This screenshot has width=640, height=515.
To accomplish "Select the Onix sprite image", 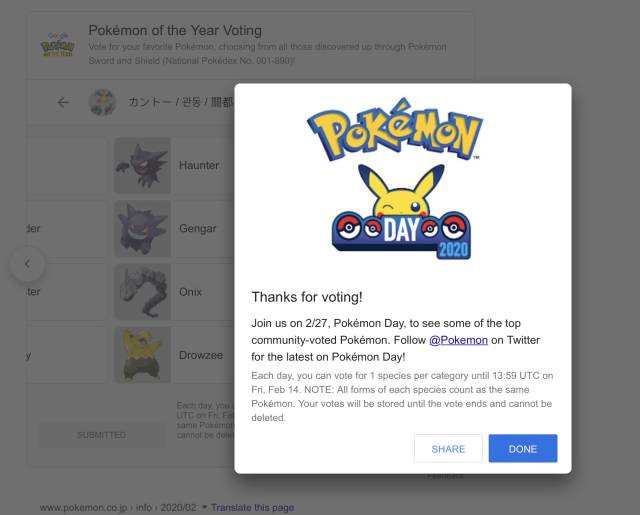I will click(143, 292).
